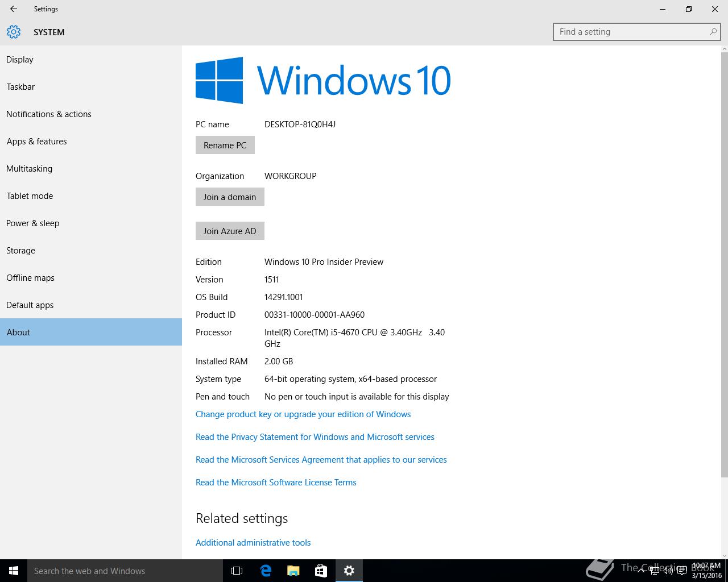The width and height of the screenshot is (728, 582).
Task: Open Offline maps section
Action: click(91, 277)
